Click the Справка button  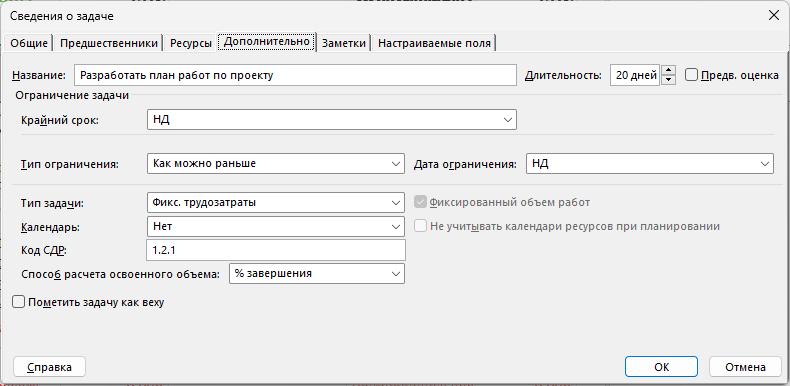tap(49, 367)
